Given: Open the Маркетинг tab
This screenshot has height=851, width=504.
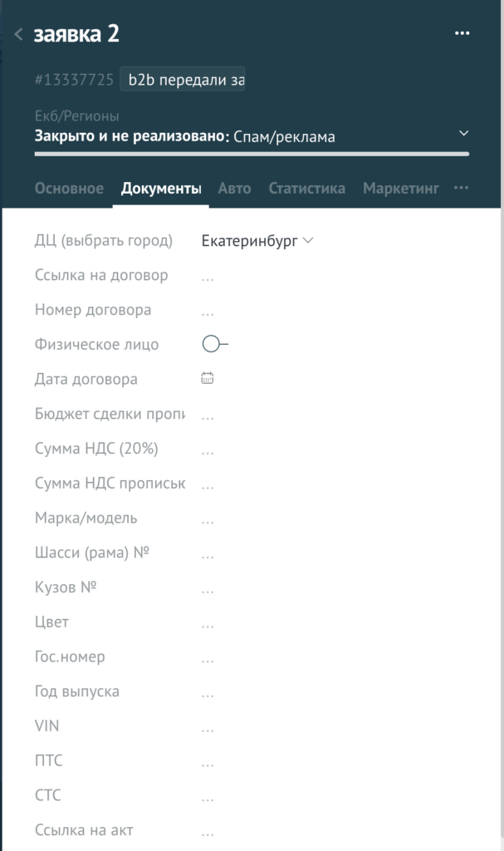Looking at the screenshot, I should click(400, 189).
